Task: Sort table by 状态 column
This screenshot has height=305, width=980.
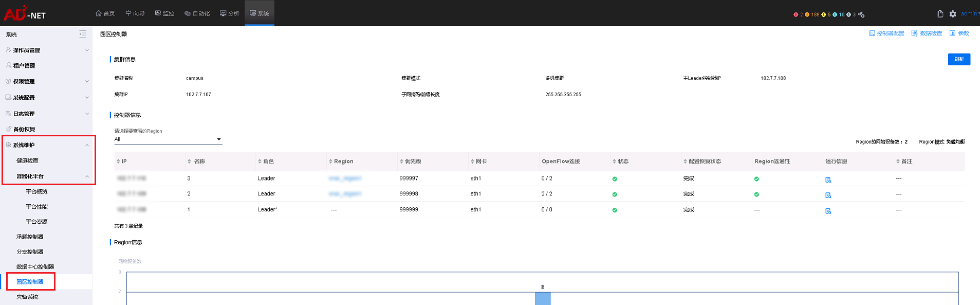Action: [x=614, y=162]
